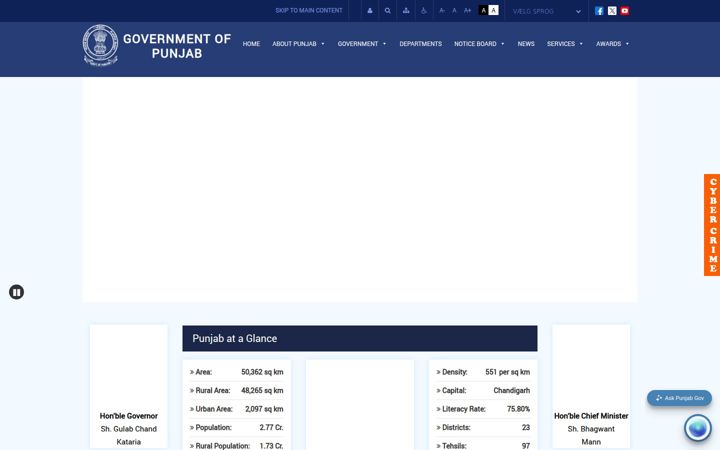
Task: Open the sitemap icon
Action: pyautogui.click(x=406, y=11)
